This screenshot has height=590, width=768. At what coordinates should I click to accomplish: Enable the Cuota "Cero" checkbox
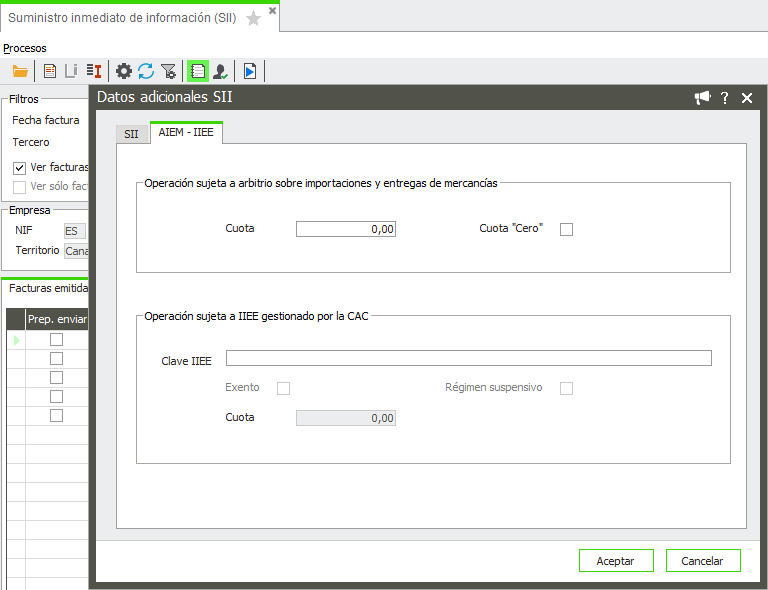coord(567,229)
